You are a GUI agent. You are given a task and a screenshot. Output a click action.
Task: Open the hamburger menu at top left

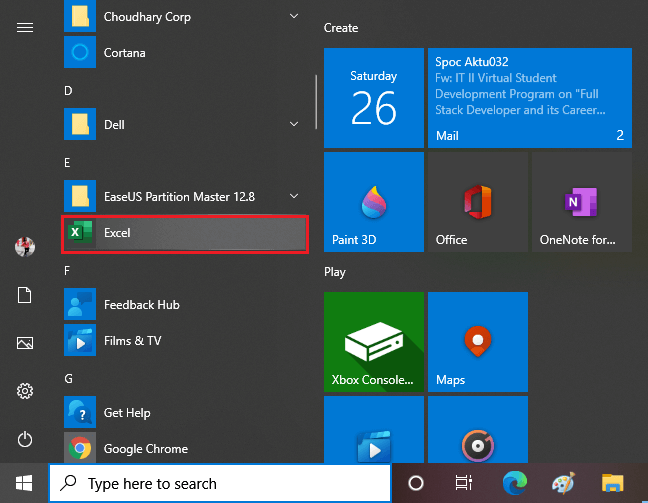pyautogui.click(x=25, y=27)
